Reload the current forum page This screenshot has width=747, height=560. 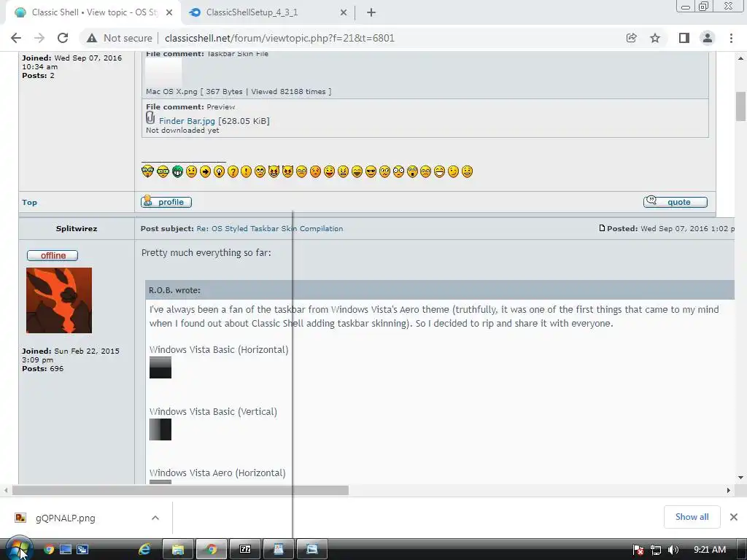pyautogui.click(x=63, y=38)
